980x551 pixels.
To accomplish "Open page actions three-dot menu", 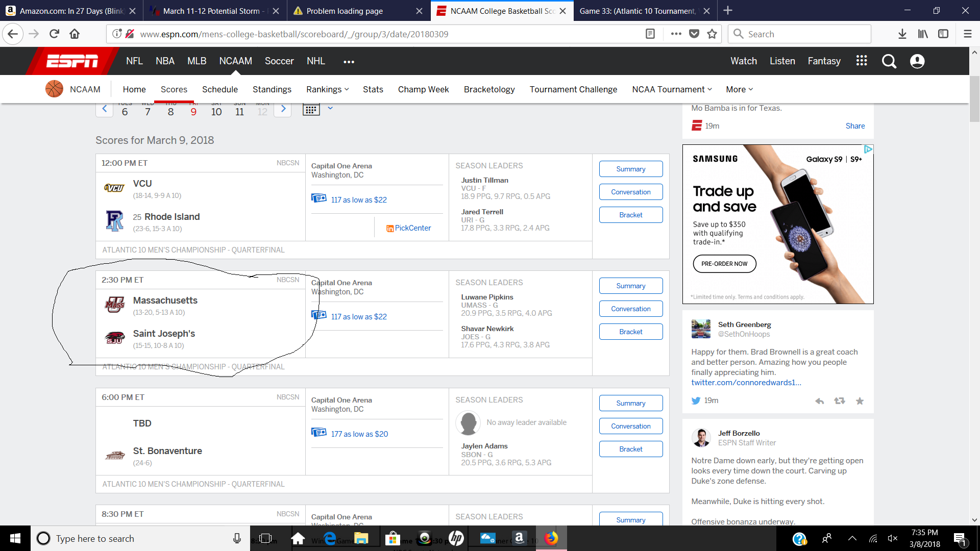I will 676,34.
